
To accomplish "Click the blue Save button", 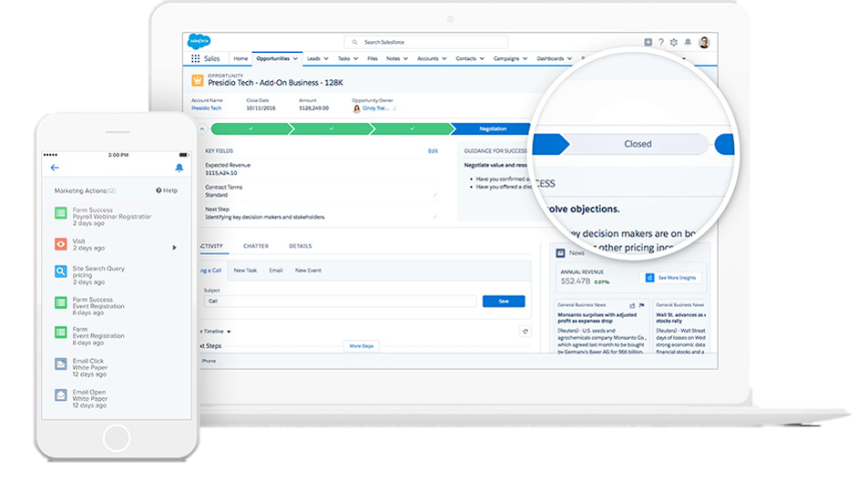I will (x=504, y=301).
